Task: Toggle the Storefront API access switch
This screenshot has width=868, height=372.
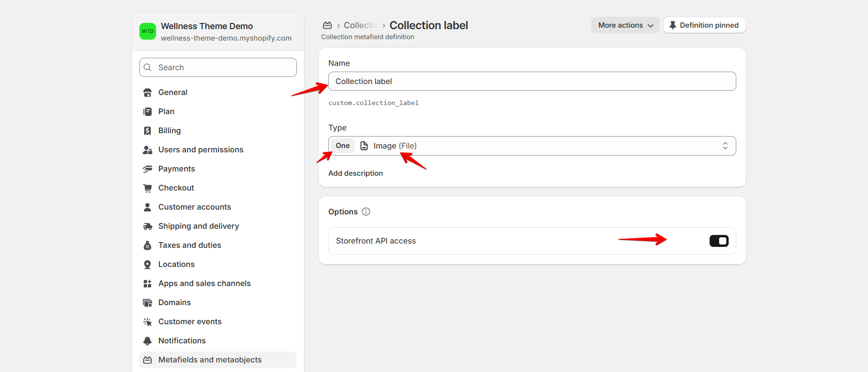Action: pyautogui.click(x=719, y=241)
